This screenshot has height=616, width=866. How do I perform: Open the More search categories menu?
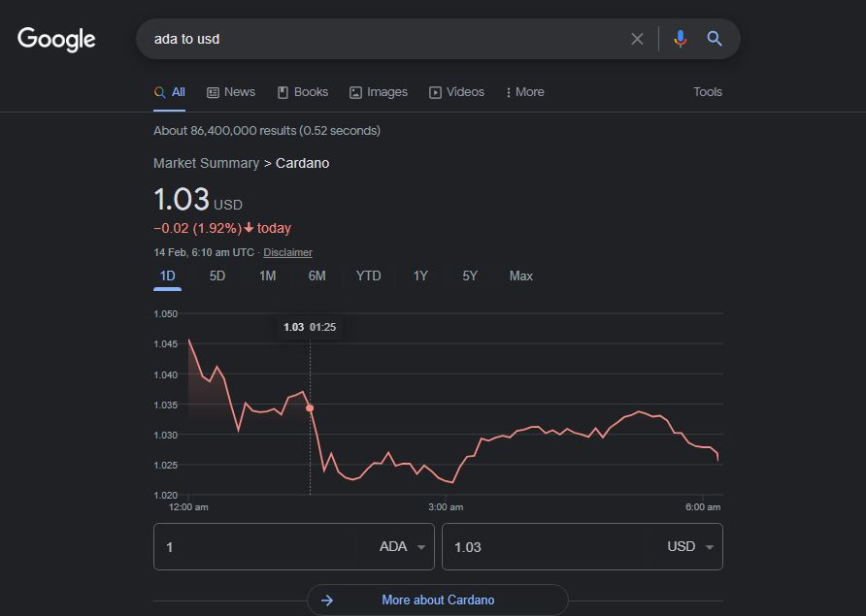[x=525, y=92]
